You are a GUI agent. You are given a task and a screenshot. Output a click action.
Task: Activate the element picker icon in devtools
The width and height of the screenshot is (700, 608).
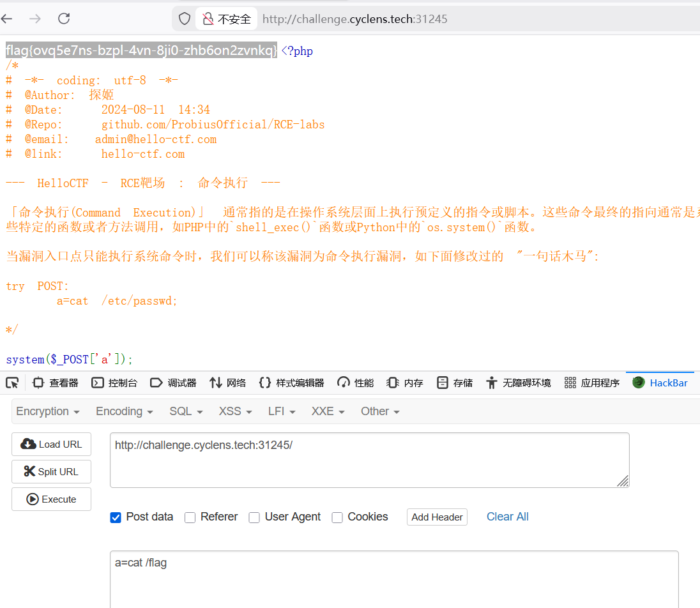(x=12, y=383)
